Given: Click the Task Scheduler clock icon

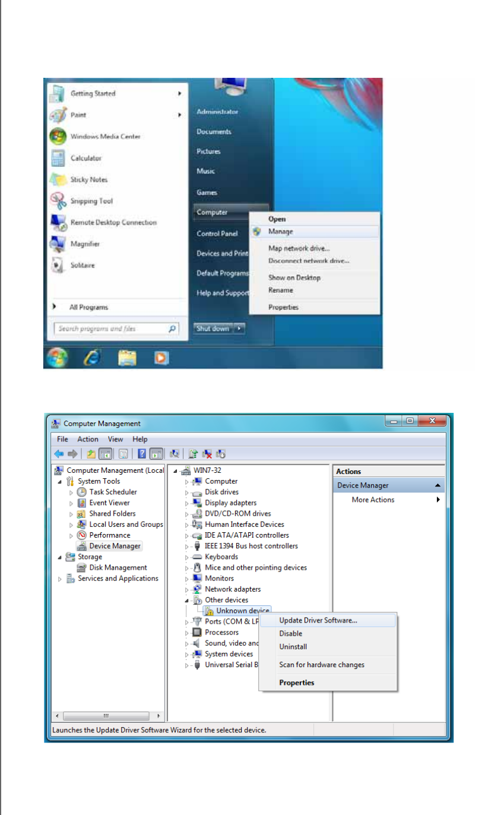Looking at the screenshot, I should (x=83, y=492).
